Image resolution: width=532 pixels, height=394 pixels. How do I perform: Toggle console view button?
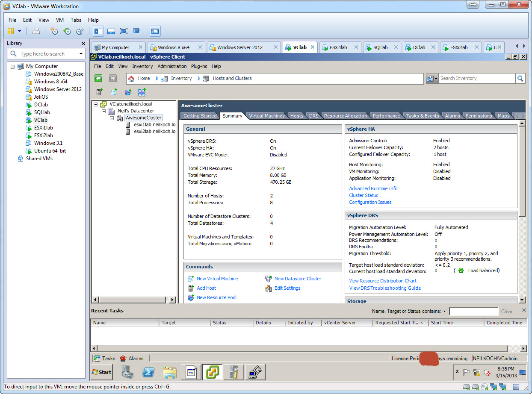(x=155, y=31)
